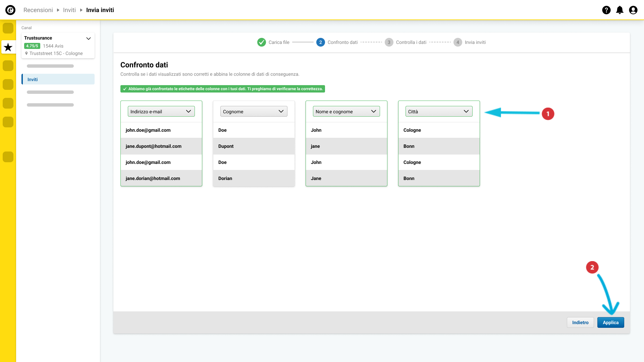The image size is (644, 362).
Task: Click the green checkmark Carica file step
Action: coord(261,42)
